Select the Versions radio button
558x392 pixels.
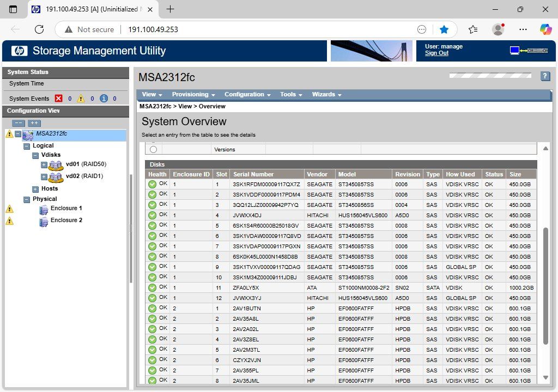(153, 149)
